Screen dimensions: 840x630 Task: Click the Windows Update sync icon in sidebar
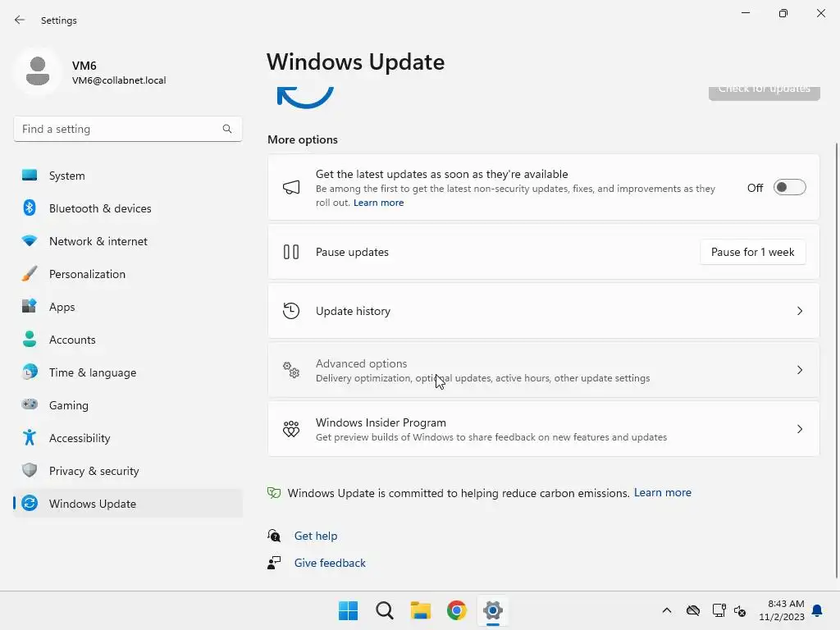[x=30, y=503]
